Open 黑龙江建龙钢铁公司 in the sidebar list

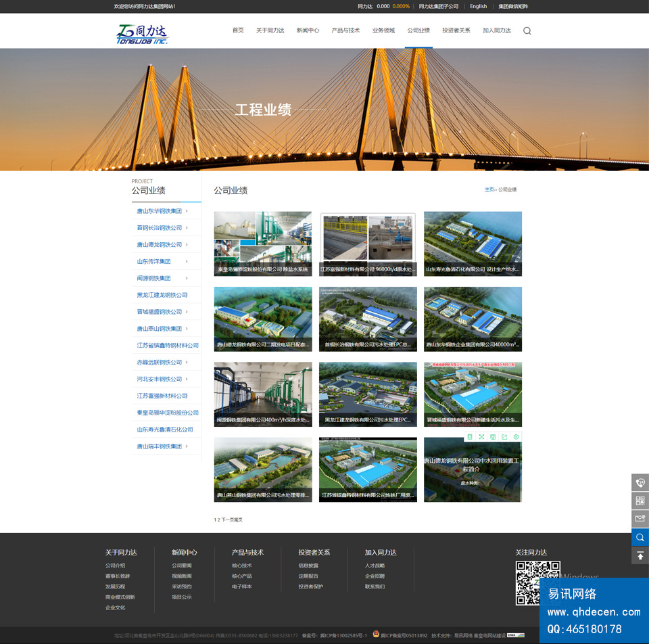(162, 296)
